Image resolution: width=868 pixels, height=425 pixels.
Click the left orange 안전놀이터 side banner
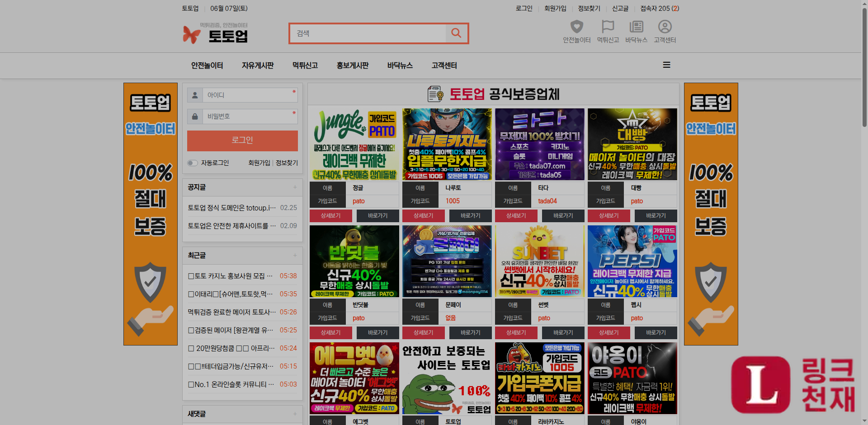[x=151, y=214]
